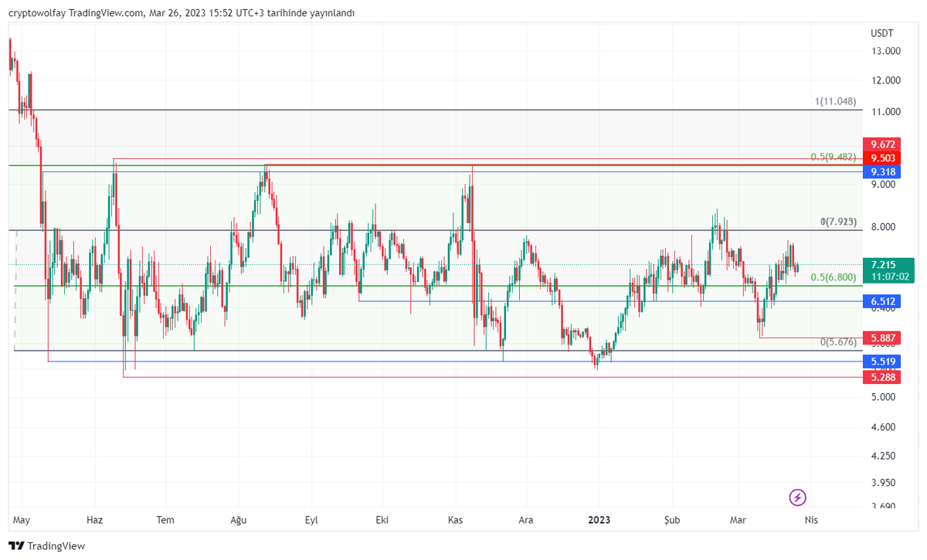Click the Ağu label on time axis
This screenshot has width=927, height=560.
click(239, 520)
